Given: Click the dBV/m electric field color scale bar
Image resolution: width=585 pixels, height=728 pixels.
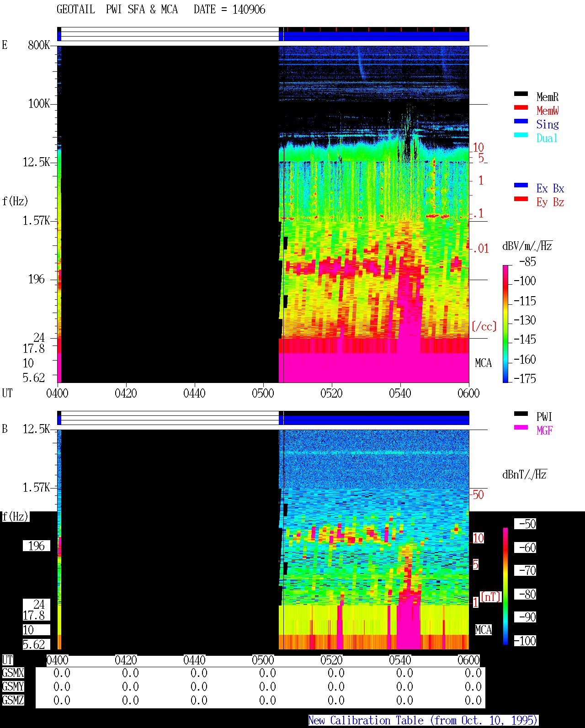Looking at the screenshot, I should pos(505,324).
